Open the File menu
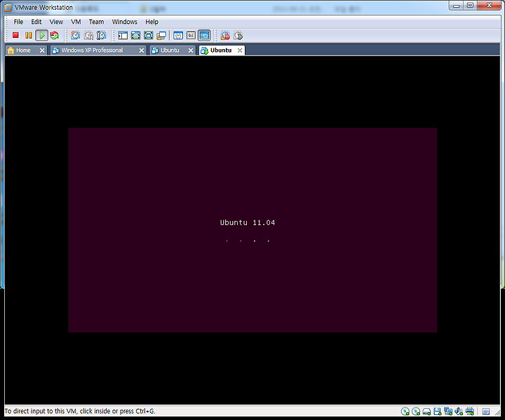The width and height of the screenshot is (505, 420). coord(18,22)
